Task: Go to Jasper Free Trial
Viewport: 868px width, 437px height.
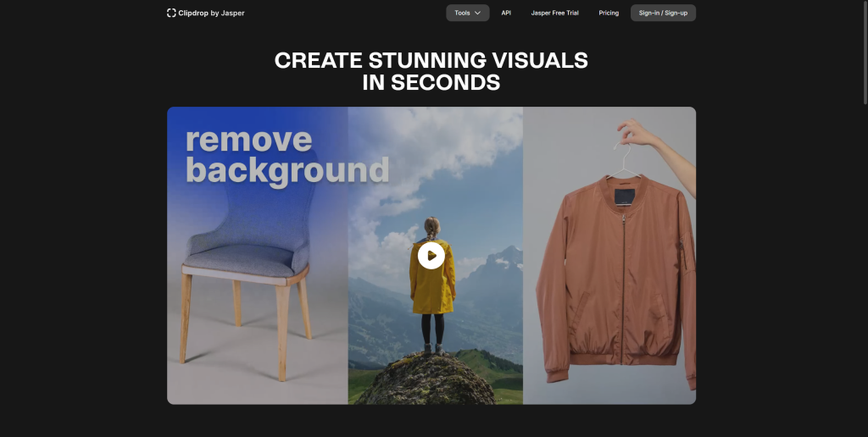Action: (x=554, y=13)
